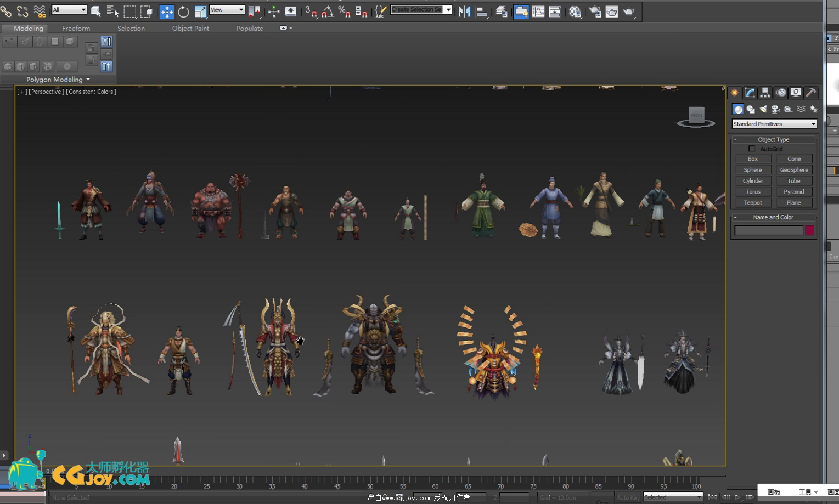Click the object name input field
Image resolution: width=839 pixels, height=504 pixels.
[x=769, y=230]
